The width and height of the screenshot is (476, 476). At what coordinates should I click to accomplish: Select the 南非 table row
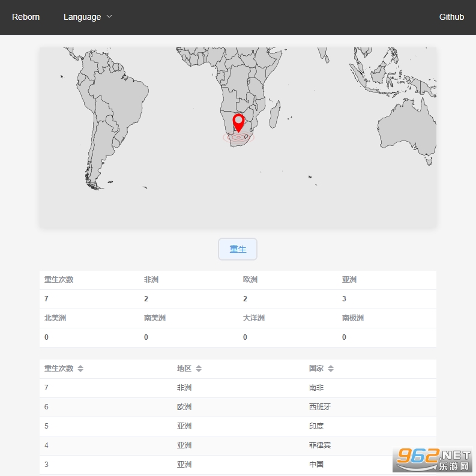238,388
